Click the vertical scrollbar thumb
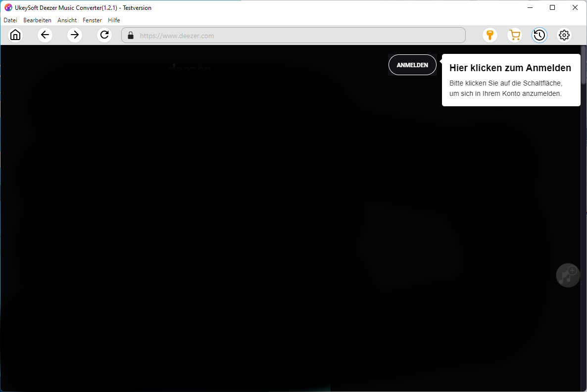 [x=583, y=65]
